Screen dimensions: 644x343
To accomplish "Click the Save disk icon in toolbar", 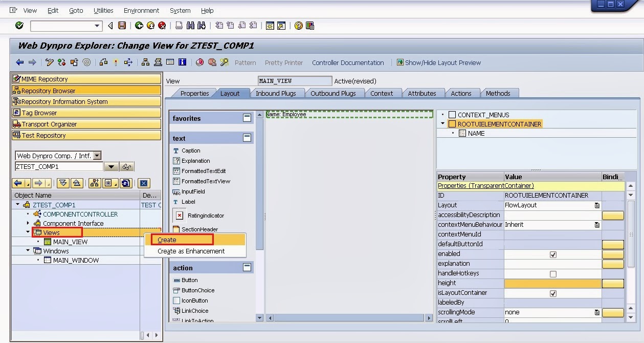I will coord(122,26).
